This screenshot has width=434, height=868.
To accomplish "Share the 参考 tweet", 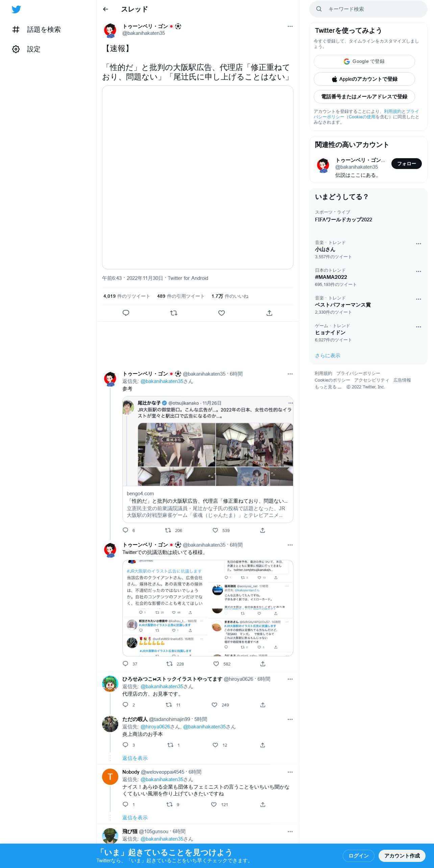I will coord(263,530).
